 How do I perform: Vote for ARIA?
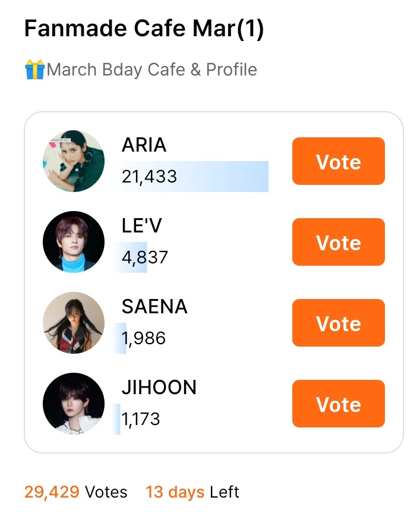point(338,161)
